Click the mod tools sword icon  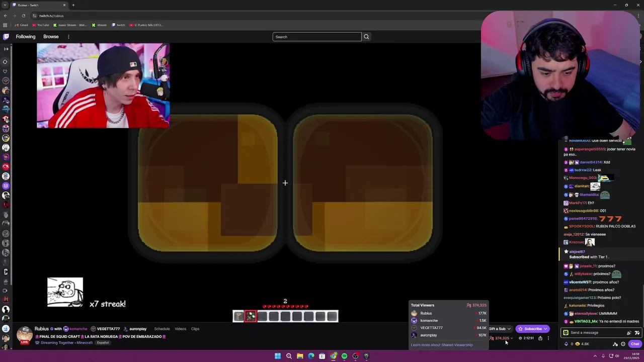click(615, 344)
